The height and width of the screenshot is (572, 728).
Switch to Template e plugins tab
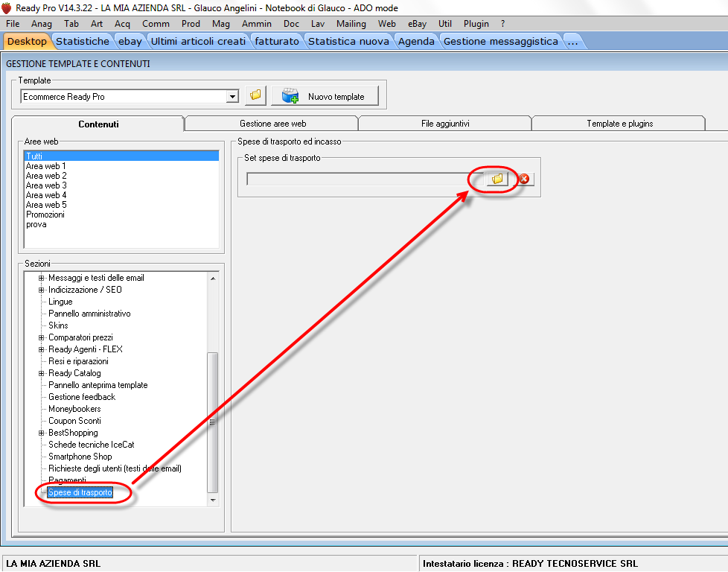click(x=619, y=124)
